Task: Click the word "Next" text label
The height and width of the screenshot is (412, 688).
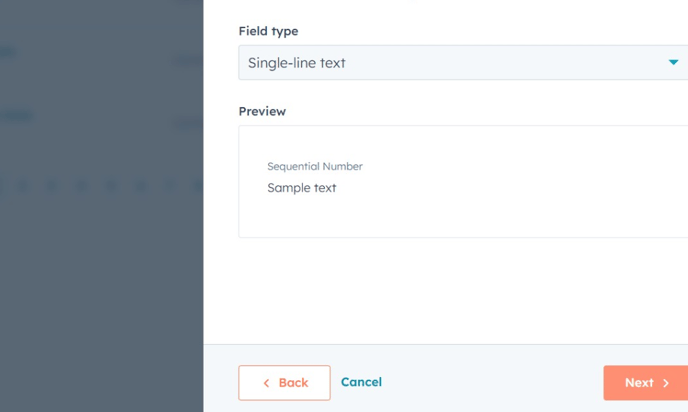Action: point(639,383)
